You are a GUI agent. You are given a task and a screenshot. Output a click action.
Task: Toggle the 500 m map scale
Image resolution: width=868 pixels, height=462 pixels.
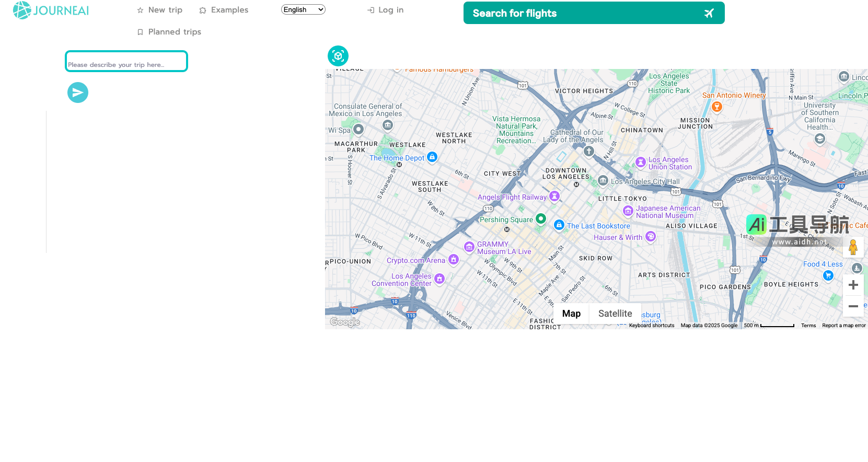pyautogui.click(x=769, y=326)
